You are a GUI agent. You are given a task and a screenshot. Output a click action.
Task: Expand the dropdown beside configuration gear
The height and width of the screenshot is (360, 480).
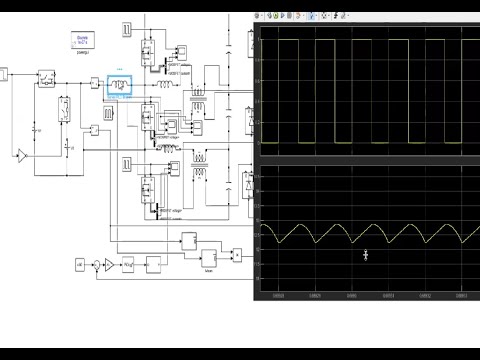tap(262, 16)
